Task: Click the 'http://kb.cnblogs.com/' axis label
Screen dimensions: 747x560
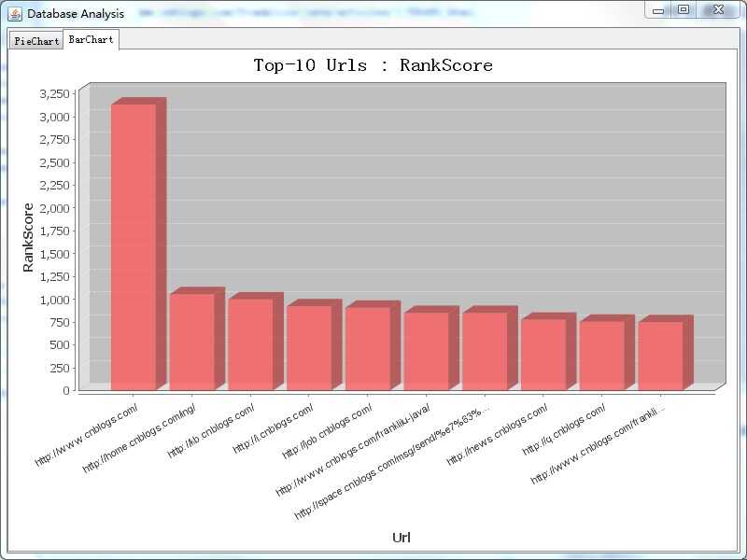Action: pyautogui.click(x=211, y=431)
